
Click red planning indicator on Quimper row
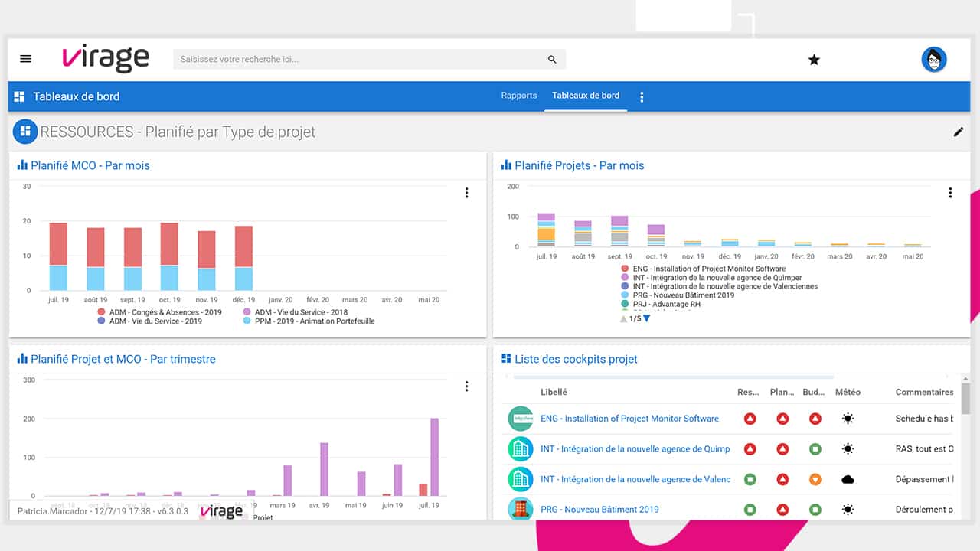782,448
